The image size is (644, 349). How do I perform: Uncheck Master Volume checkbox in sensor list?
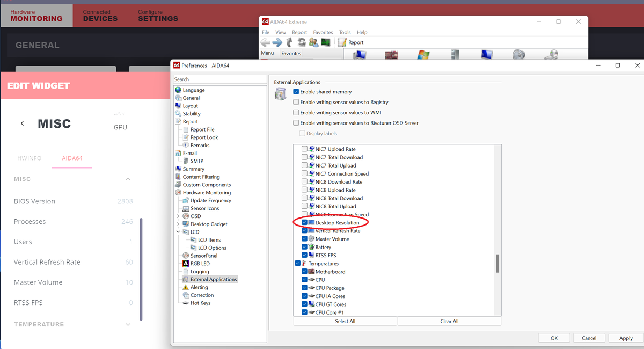click(x=304, y=239)
